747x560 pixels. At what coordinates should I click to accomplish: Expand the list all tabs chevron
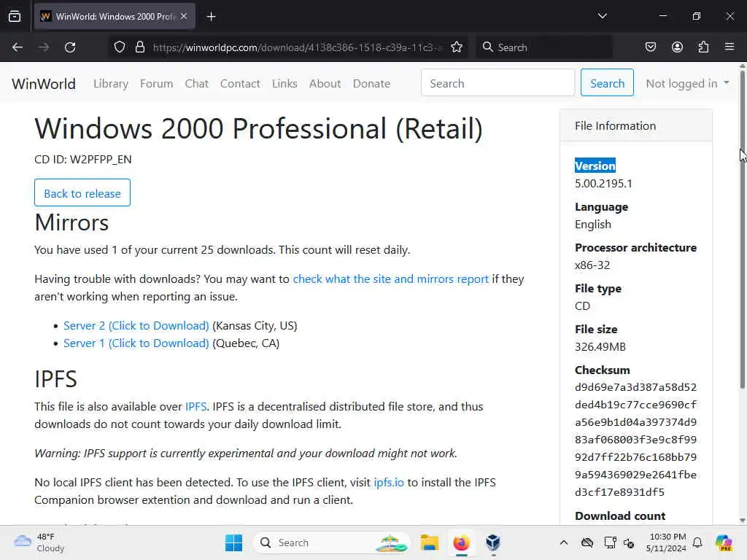[x=602, y=16]
